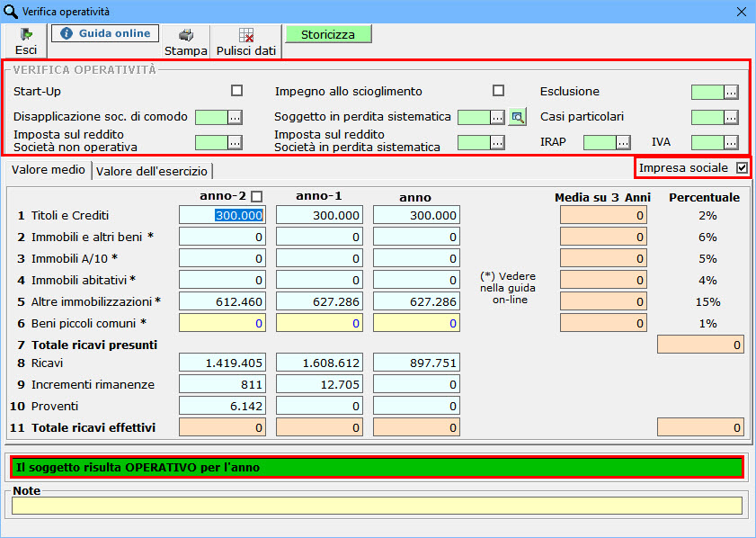Open Disapplicazione soc. di comodo selector
The image size is (756, 538).
[235, 117]
